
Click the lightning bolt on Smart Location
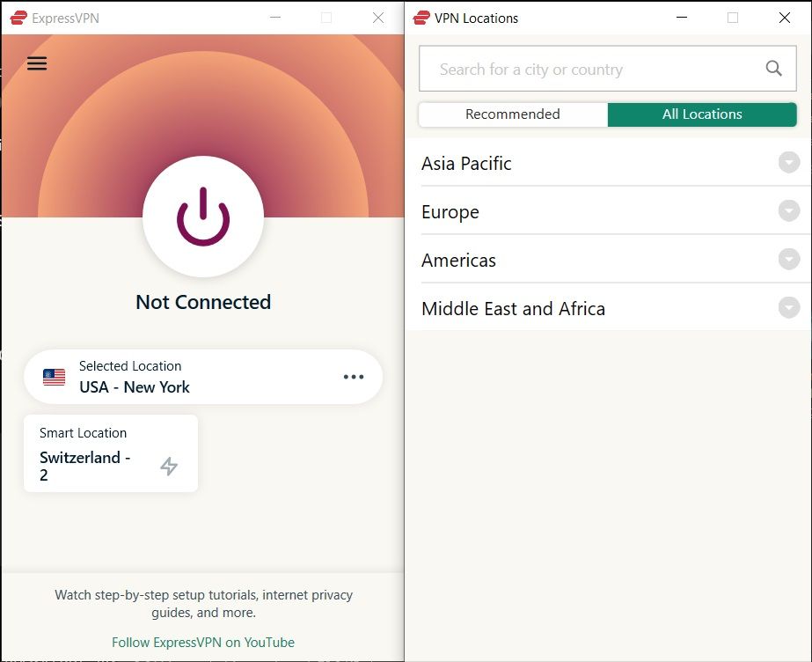[169, 466]
